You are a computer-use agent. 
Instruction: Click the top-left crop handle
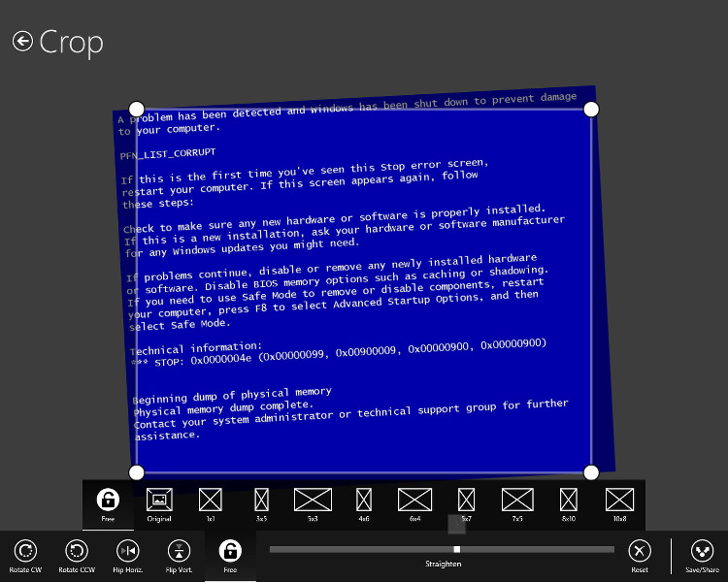click(137, 109)
